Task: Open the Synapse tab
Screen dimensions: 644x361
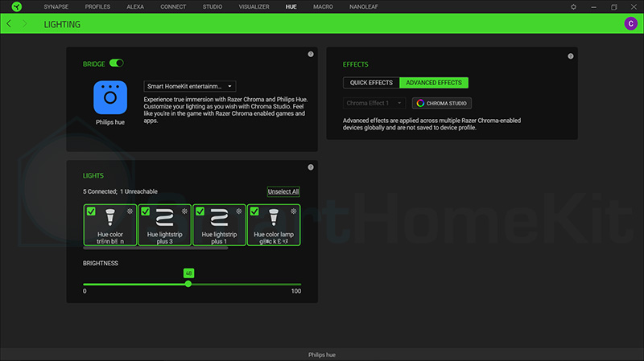Action: [56, 6]
